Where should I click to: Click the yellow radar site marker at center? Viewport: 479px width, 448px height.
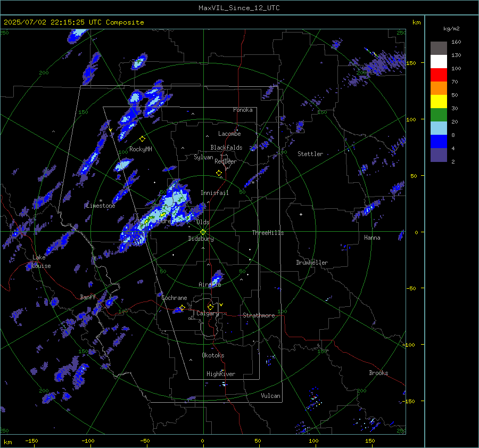[203, 232]
